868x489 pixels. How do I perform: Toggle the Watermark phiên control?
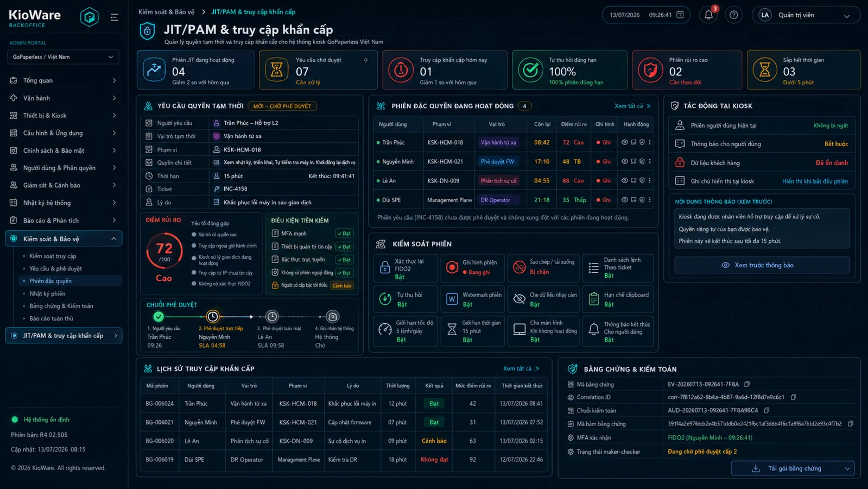(x=472, y=299)
